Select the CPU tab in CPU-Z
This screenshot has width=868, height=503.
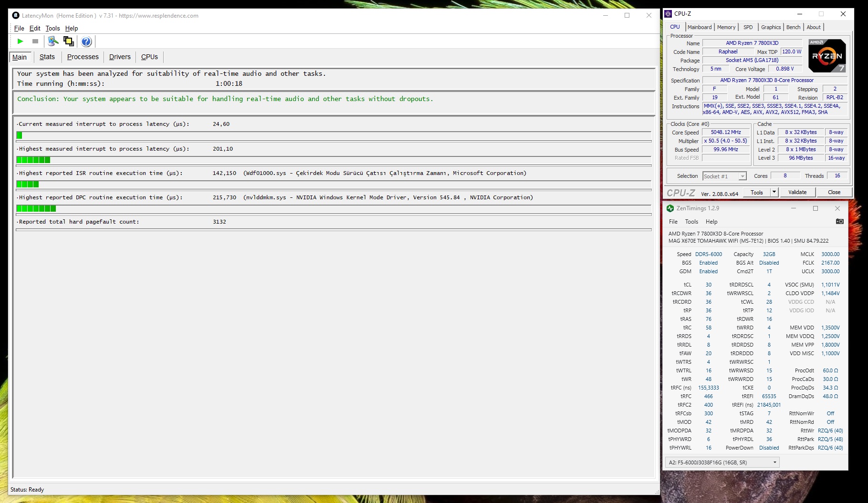pyautogui.click(x=675, y=27)
